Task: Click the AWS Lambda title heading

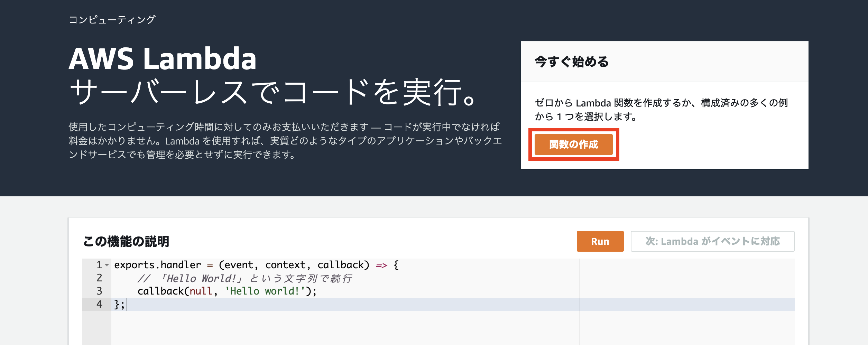Action: click(x=163, y=59)
